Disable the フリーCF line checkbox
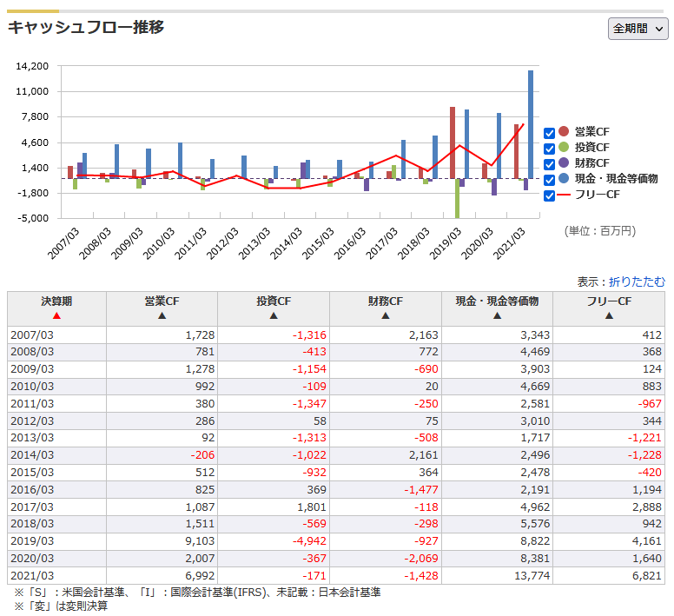The height and width of the screenshot is (616, 674). coord(549,195)
